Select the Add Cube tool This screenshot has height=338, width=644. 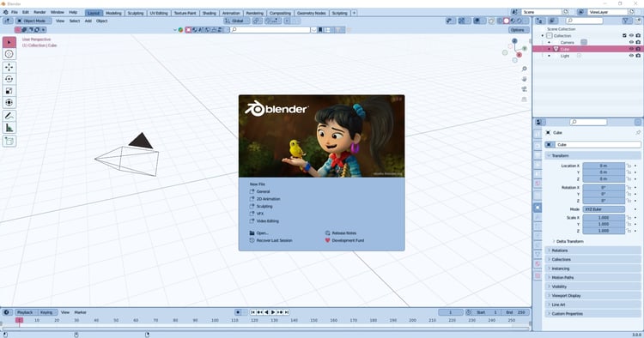(9, 141)
